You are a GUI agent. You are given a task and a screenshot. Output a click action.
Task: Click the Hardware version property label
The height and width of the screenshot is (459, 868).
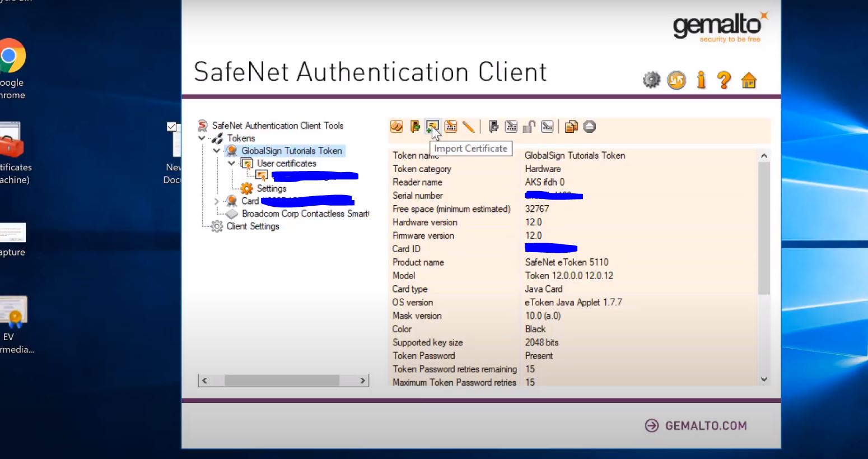point(424,222)
